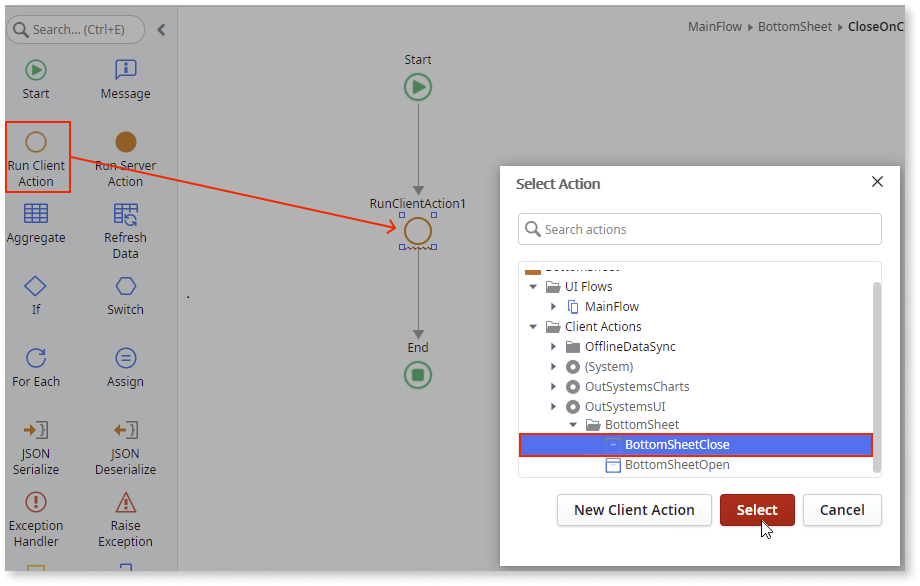Viewport: 920px width, 586px height.
Task: Choose the Aggregate tool icon
Action: [36, 214]
